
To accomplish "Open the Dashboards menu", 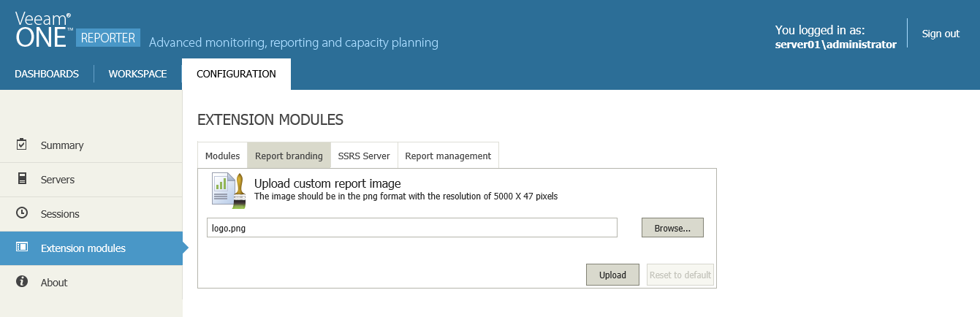I will pos(47,74).
